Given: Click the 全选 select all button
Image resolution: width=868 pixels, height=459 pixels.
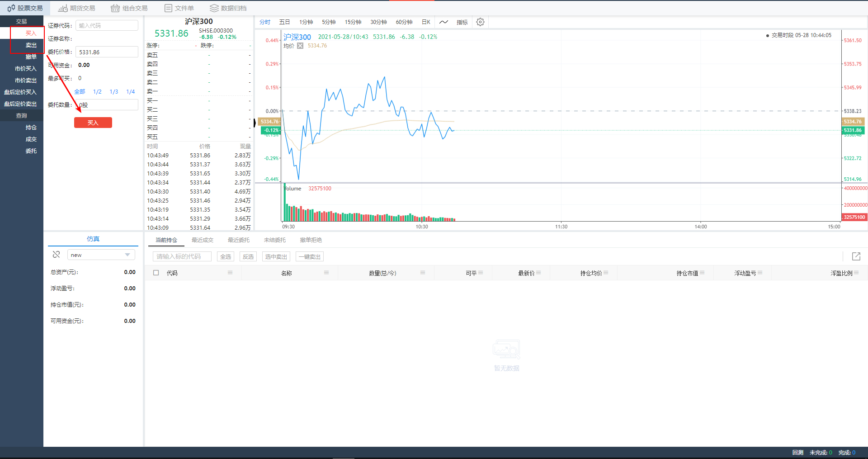Looking at the screenshot, I should (x=226, y=256).
